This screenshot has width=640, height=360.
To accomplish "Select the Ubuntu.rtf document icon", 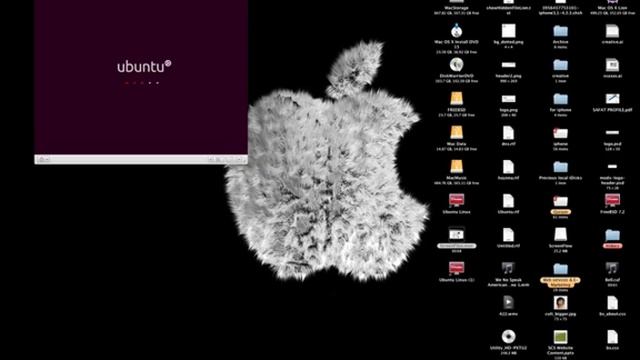I will click(x=509, y=200).
